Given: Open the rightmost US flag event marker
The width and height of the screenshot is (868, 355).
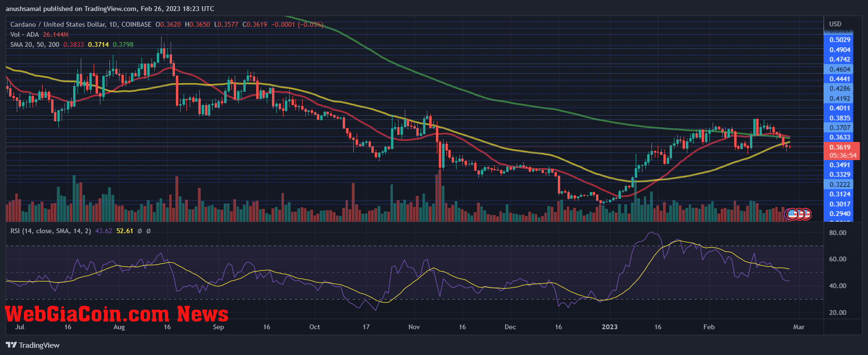Looking at the screenshot, I should pyautogui.click(x=806, y=215).
